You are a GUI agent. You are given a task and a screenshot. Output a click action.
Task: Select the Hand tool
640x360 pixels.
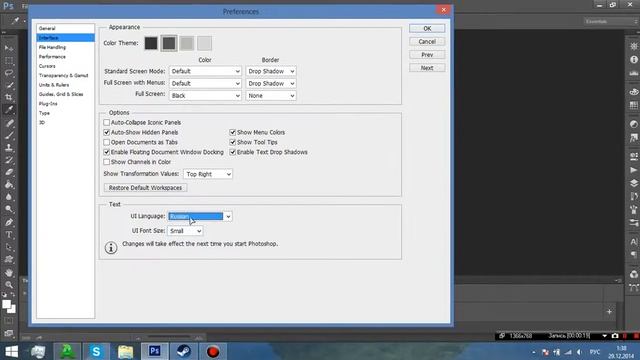pyautogui.click(x=9, y=272)
